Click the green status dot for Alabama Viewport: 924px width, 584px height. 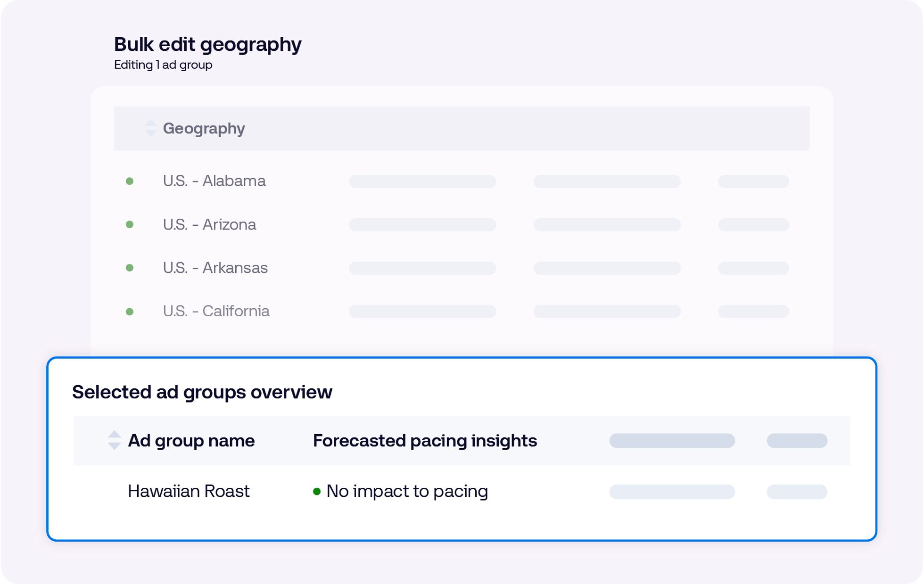[130, 181]
